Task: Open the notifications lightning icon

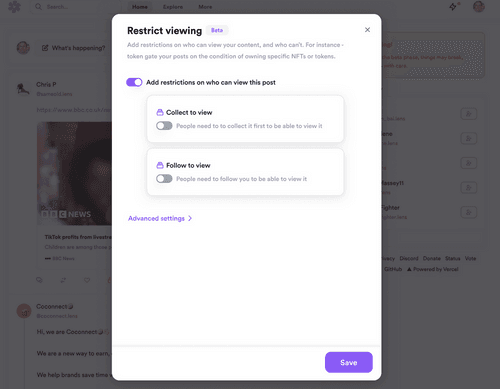Action: click(453, 7)
